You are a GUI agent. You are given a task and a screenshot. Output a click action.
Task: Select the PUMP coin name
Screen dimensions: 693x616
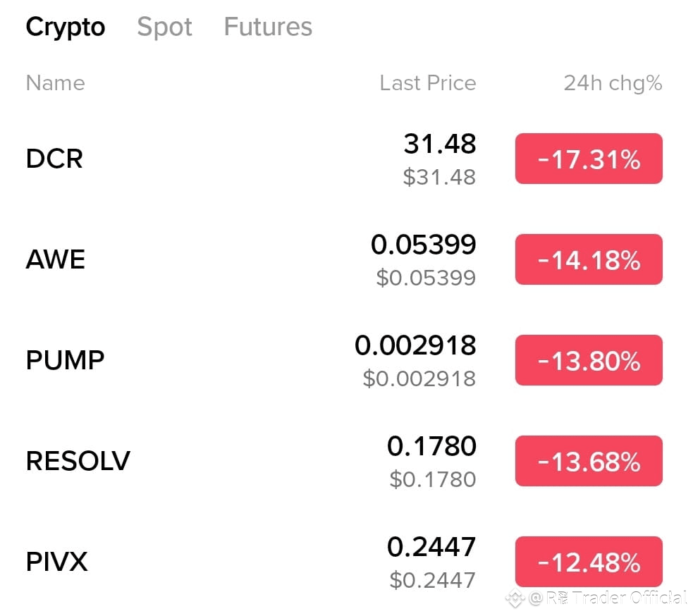[x=65, y=360]
